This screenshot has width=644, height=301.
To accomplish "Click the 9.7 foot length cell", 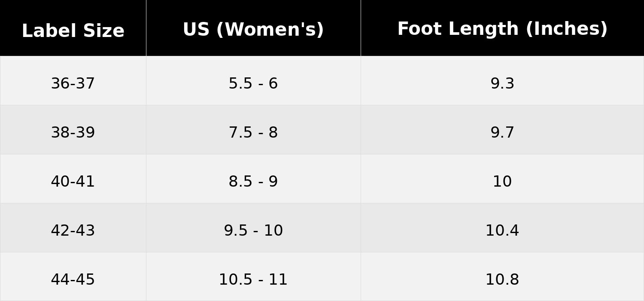I will pyautogui.click(x=502, y=132).
